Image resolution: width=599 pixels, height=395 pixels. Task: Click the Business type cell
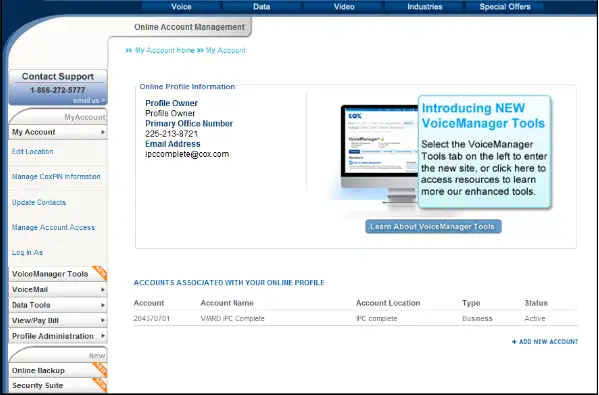[477, 319]
